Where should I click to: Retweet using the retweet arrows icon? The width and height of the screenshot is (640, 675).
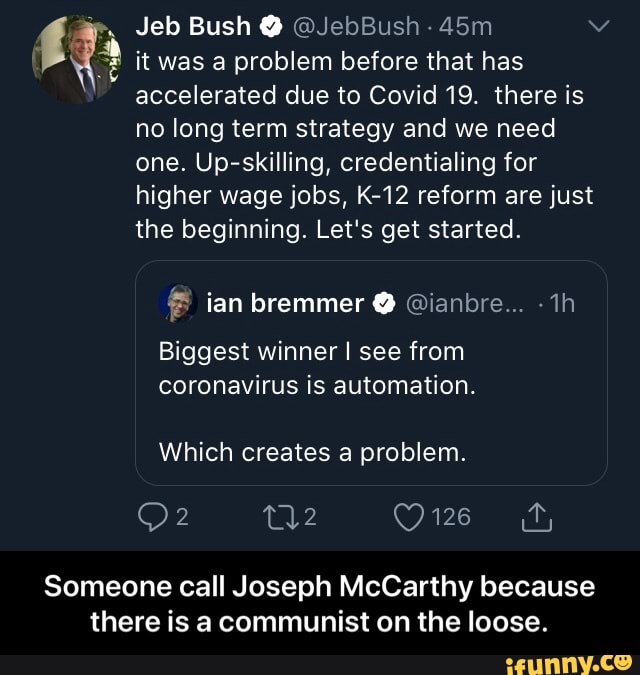coord(284,516)
